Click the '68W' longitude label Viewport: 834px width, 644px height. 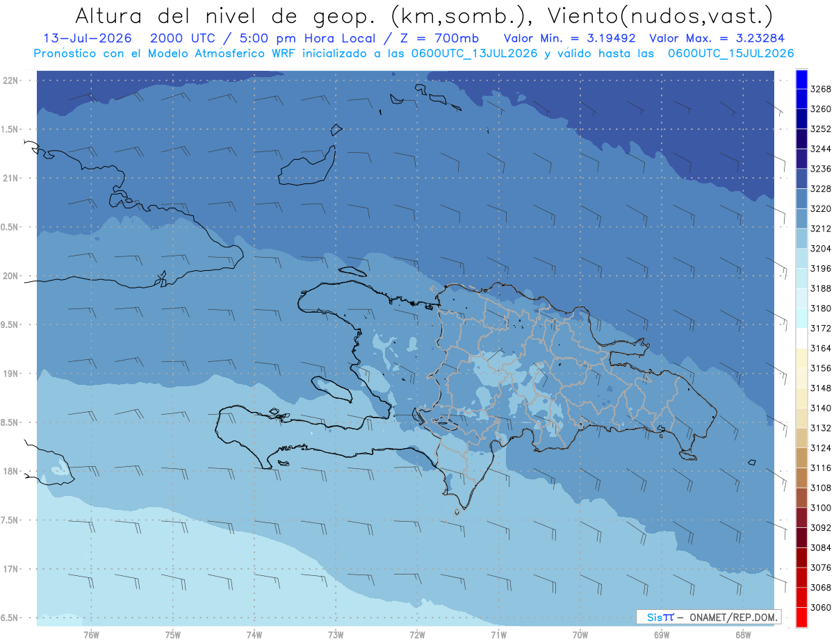point(743,634)
